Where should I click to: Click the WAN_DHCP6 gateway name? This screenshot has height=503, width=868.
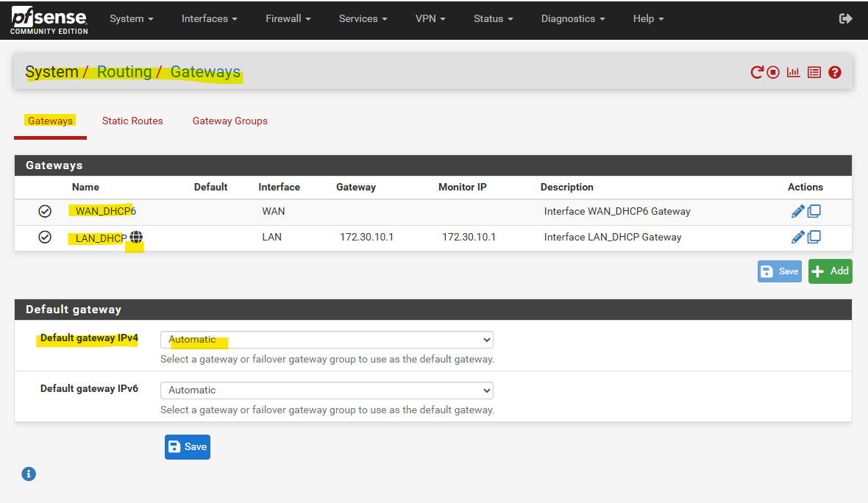106,211
